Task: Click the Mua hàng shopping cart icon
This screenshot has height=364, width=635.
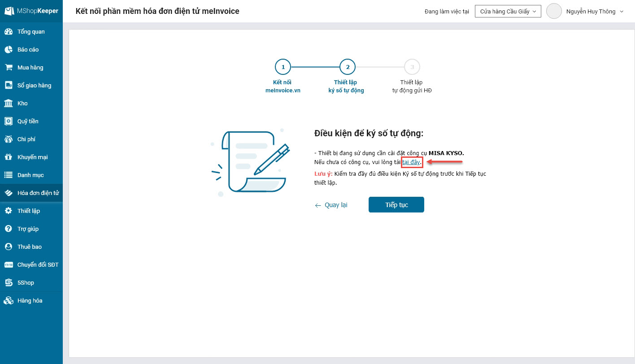Action: [x=9, y=68]
